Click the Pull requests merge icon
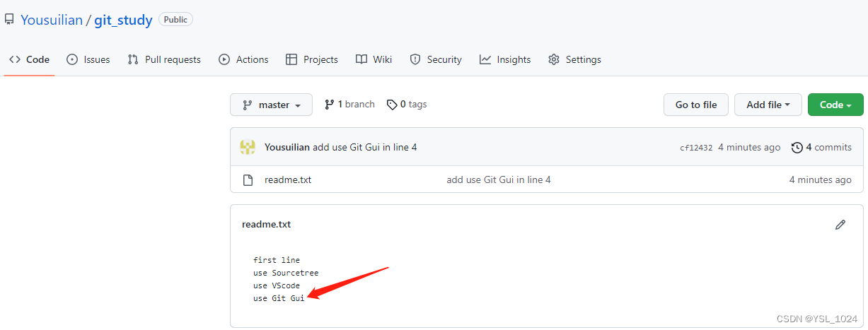Image resolution: width=868 pixels, height=330 pixels. 133,59
